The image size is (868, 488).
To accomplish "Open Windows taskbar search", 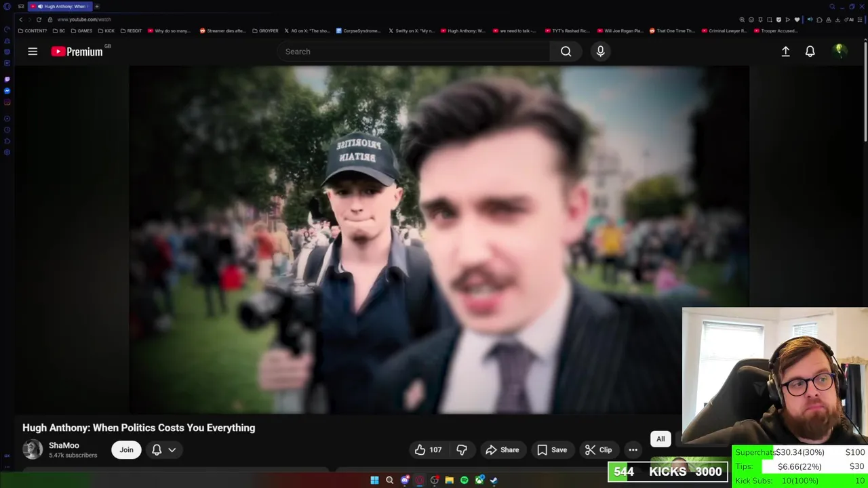I will [389, 480].
